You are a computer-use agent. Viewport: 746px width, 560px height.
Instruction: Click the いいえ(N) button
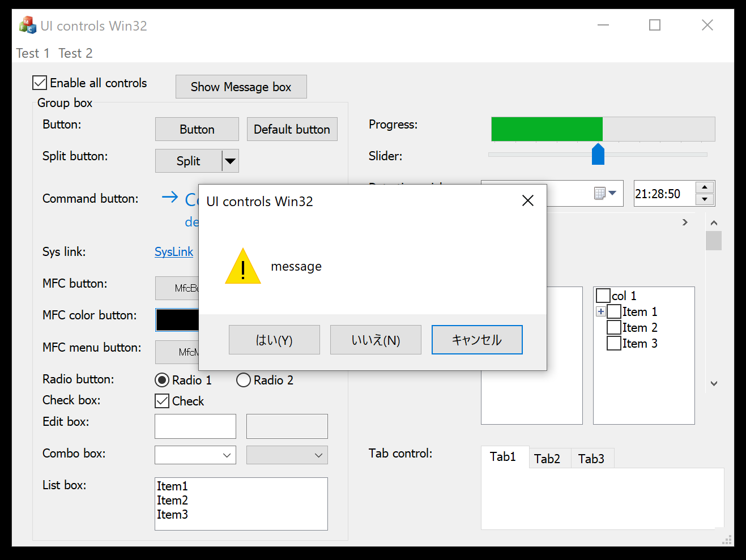point(376,340)
